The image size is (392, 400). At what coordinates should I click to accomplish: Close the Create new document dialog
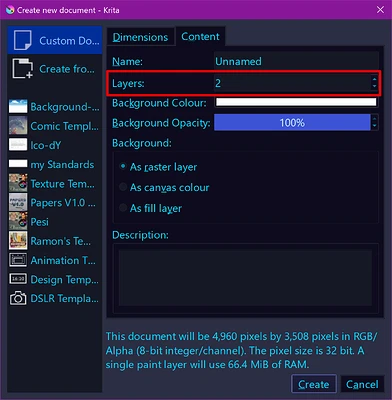coord(380,10)
